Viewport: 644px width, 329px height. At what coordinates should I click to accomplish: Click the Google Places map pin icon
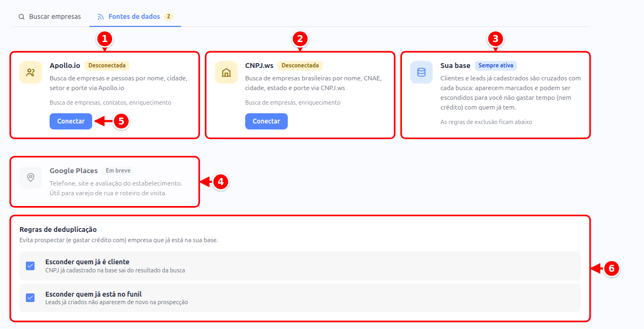pyautogui.click(x=31, y=177)
